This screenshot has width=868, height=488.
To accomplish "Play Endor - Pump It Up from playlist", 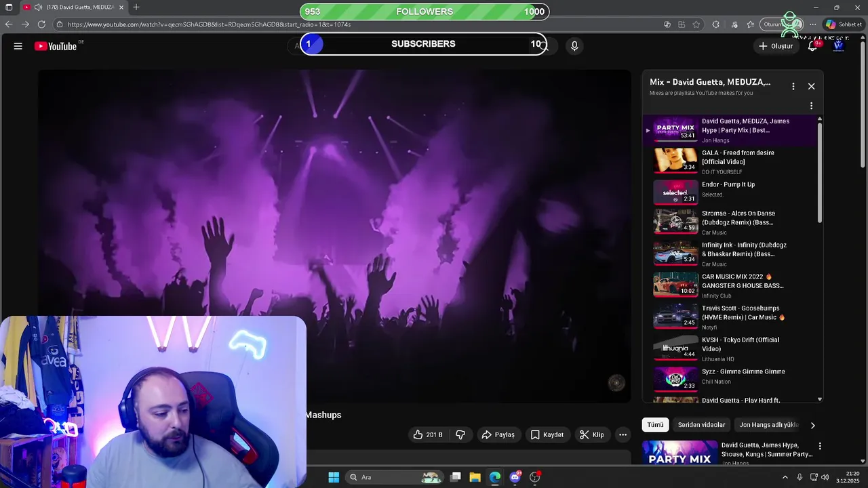I will point(730,192).
